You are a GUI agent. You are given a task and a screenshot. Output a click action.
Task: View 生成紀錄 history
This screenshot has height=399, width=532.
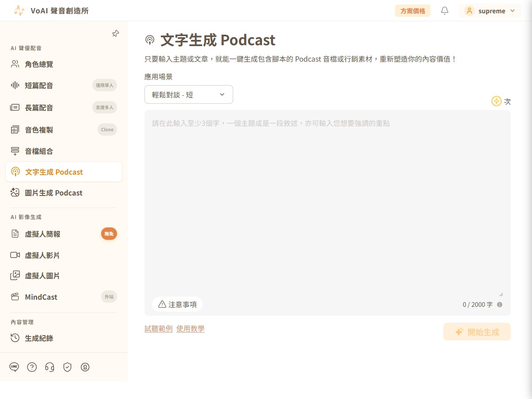(x=64, y=338)
